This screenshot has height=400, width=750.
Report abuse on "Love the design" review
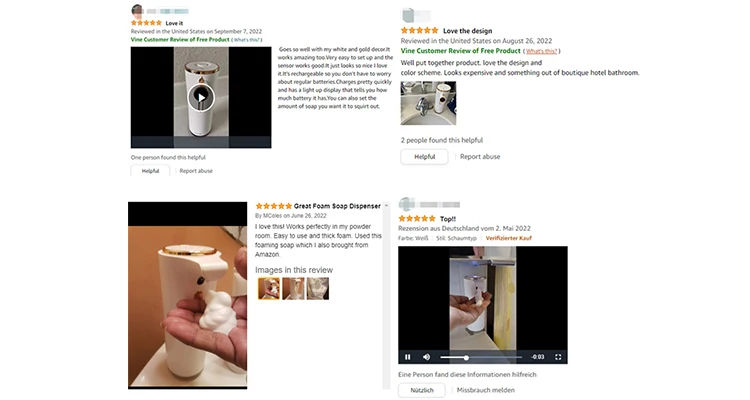(x=480, y=156)
